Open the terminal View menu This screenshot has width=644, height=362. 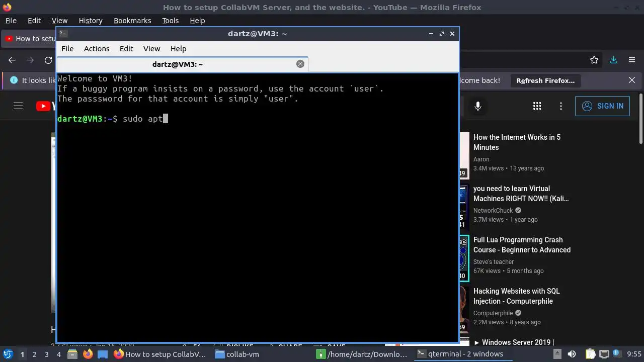(x=151, y=49)
